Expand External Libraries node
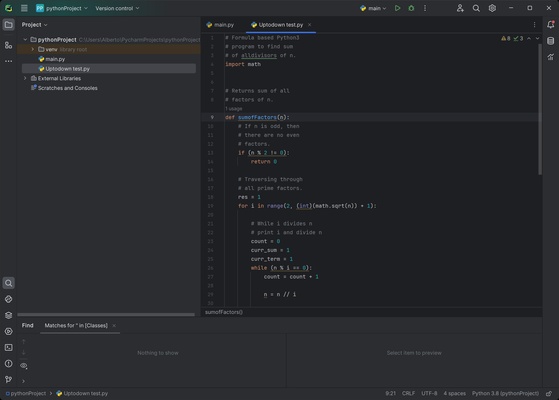 [25, 78]
